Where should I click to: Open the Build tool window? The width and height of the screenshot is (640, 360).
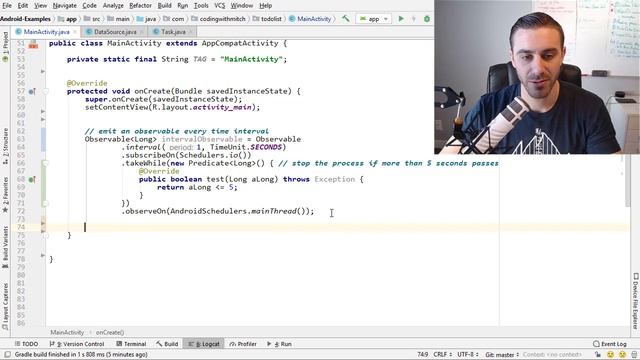point(167,344)
